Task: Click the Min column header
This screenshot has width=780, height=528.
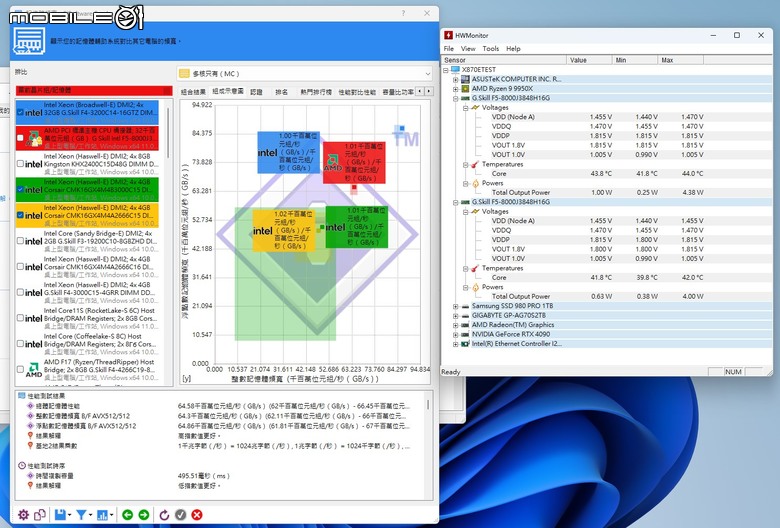Action: (x=634, y=60)
